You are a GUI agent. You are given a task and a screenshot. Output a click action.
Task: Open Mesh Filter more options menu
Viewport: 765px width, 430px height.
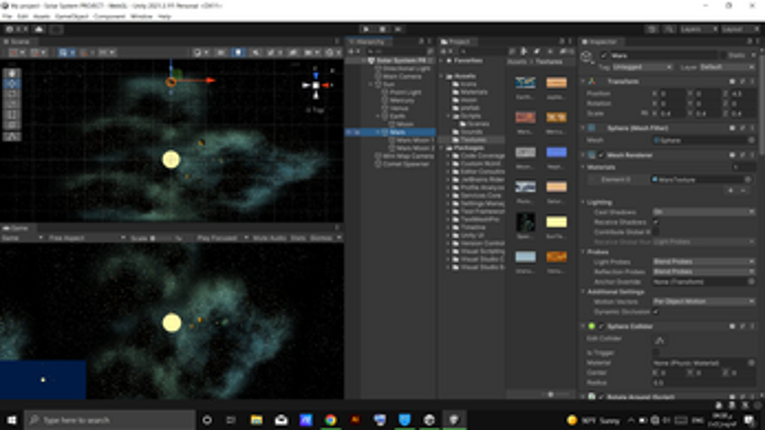coord(752,128)
